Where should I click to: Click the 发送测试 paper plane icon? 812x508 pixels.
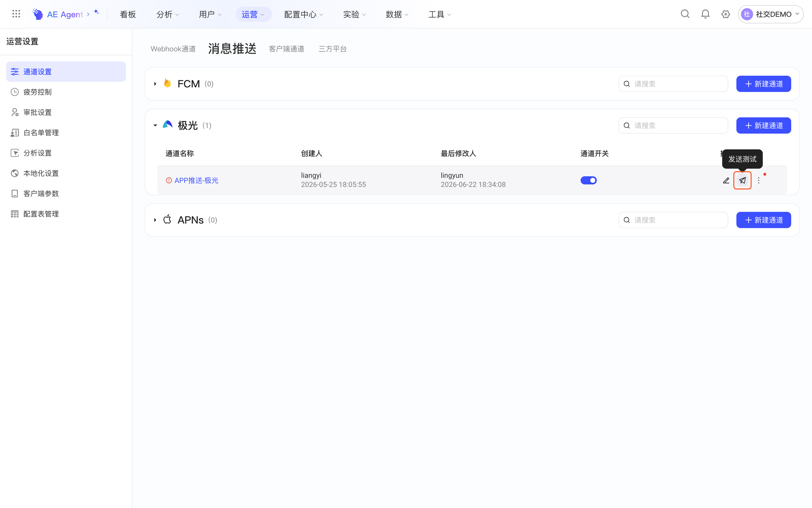point(742,180)
